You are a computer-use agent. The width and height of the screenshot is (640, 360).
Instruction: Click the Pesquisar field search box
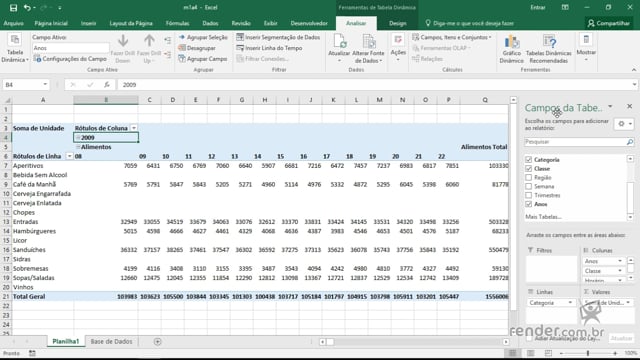coord(575,142)
